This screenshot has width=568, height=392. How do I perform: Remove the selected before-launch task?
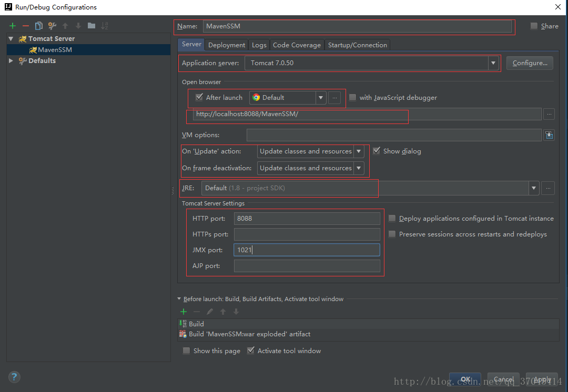[x=197, y=312]
